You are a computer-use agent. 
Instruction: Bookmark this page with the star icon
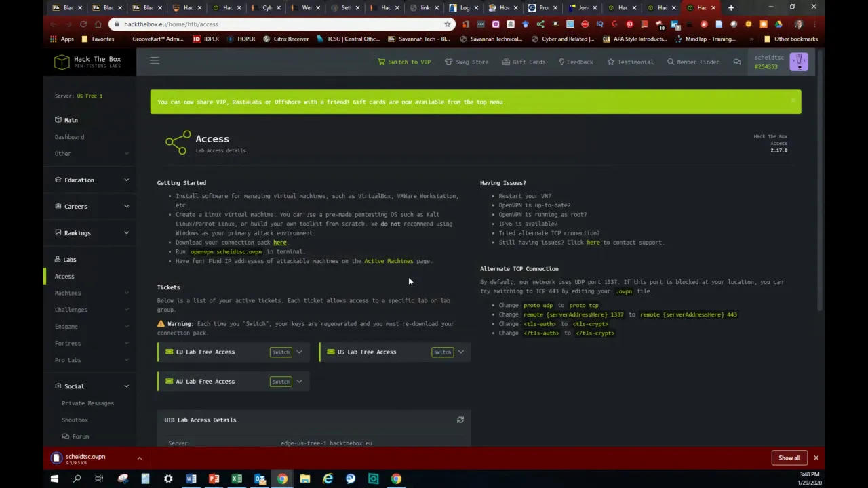[447, 24]
